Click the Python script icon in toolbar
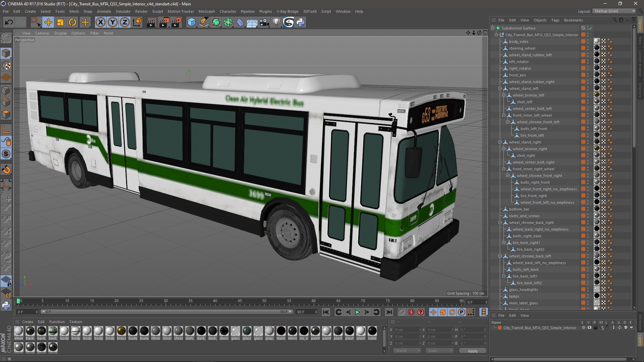 click(x=301, y=22)
